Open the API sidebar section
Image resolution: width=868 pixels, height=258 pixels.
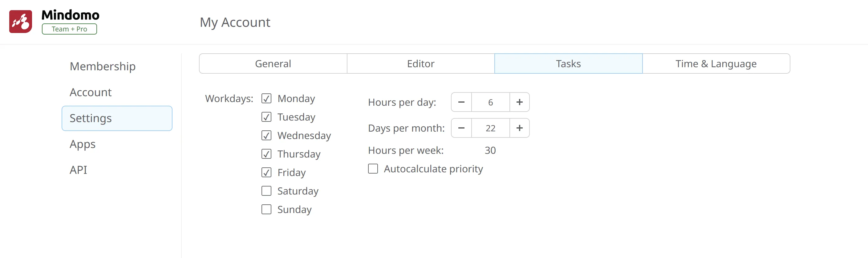pyautogui.click(x=78, y=170)
